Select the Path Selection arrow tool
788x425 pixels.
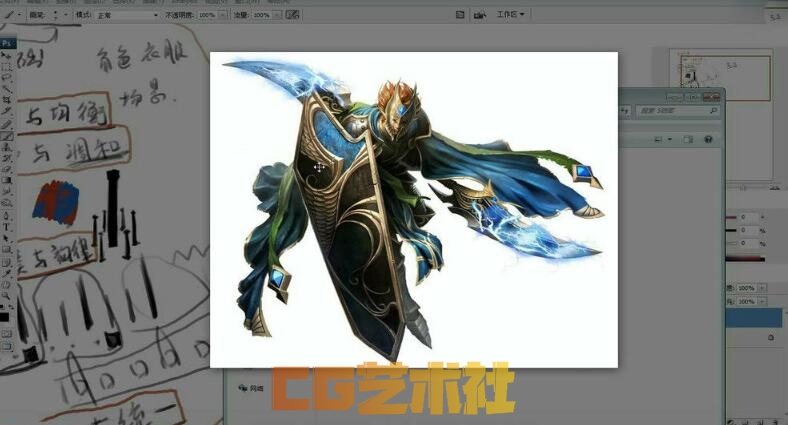[x=7, y=237]
